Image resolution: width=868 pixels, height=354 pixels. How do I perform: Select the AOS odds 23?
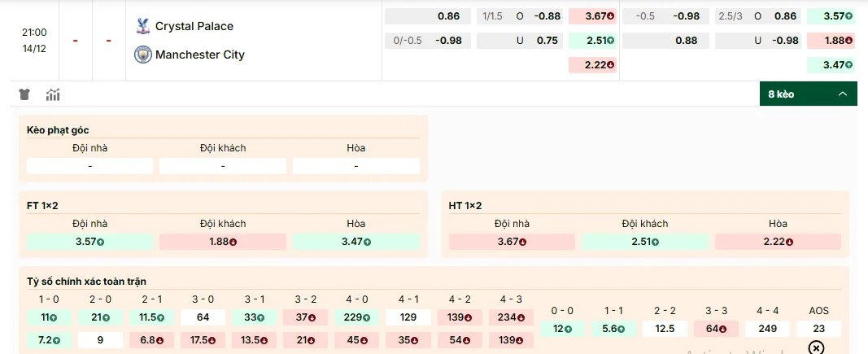(x=818, y=329)
